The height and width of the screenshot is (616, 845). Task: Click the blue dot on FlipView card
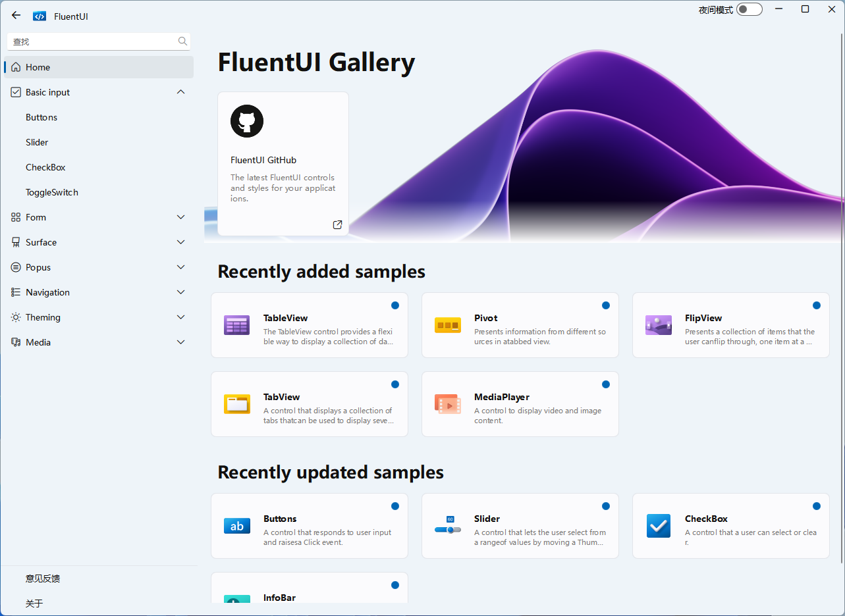point(816,305)
